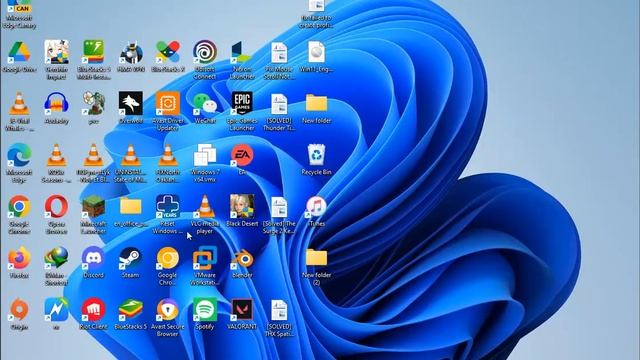Click the orange Origin icon
Viewport: 640px width, 360px height.
pyautogui.click(x=19, y=309)
